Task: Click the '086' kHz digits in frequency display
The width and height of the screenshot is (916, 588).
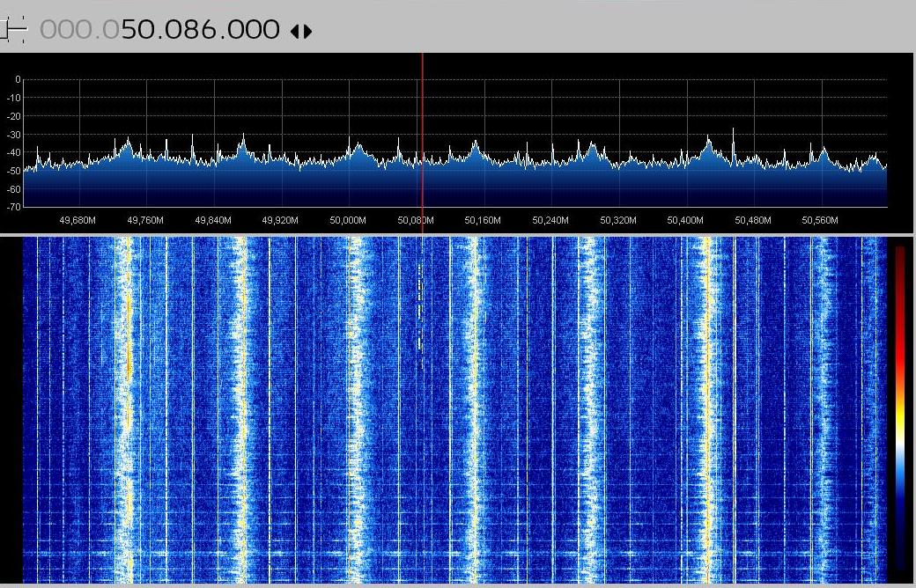Action: 188,29
